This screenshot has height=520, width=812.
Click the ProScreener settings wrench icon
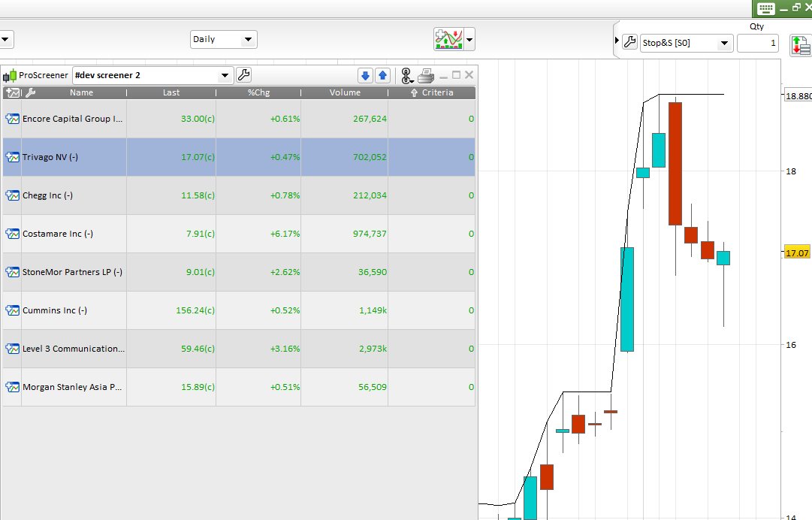pos(243,75)
